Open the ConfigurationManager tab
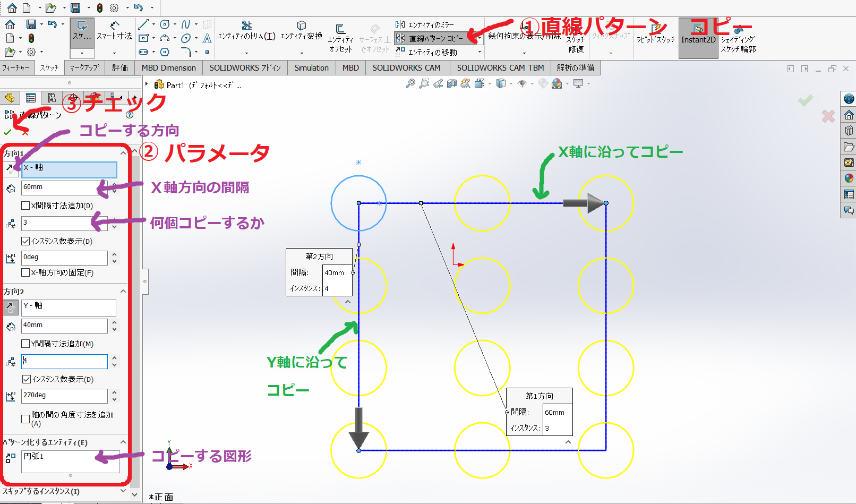 (x=52, y=98)
